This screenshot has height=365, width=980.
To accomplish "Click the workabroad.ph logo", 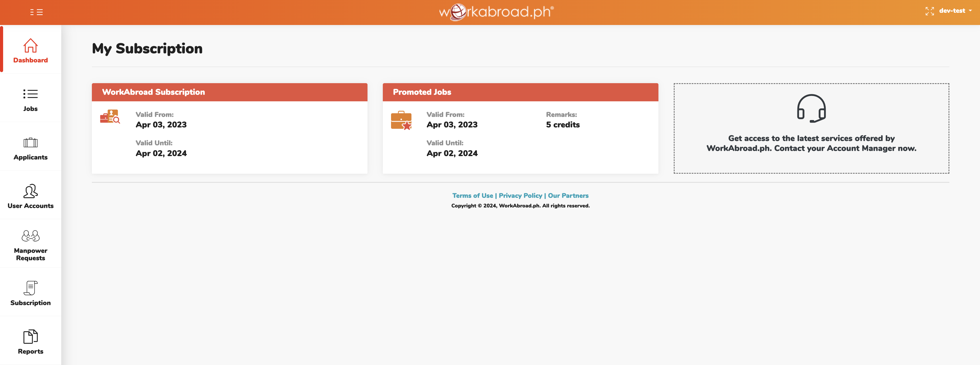I will 496,12.
